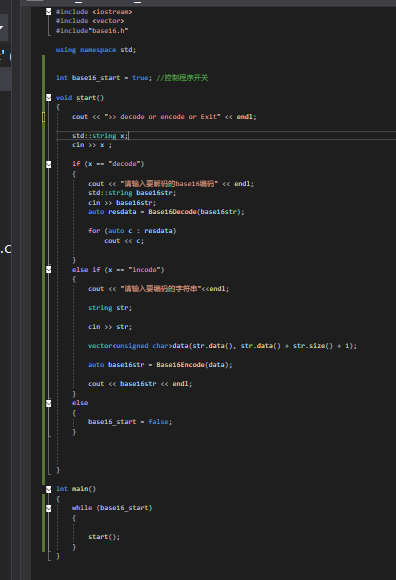Click the '#include <vector>' line
Screen dimensions: 396x580
pyautogui.click(x=90, y=21)
